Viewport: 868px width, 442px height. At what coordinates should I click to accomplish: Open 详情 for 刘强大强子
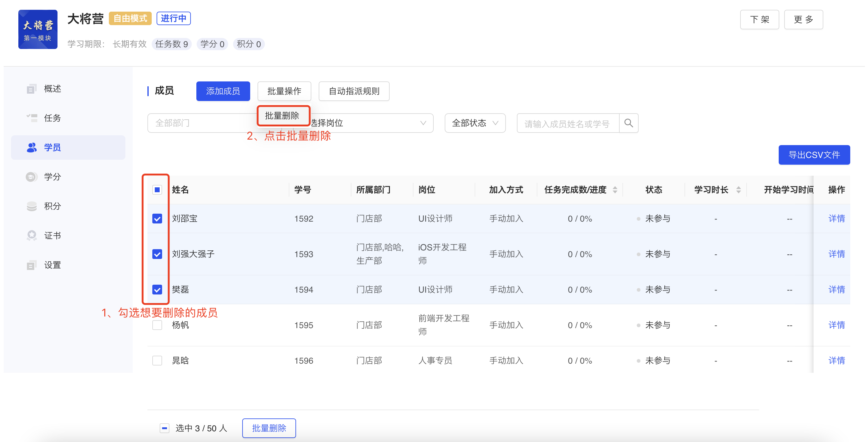coord(836,254)
